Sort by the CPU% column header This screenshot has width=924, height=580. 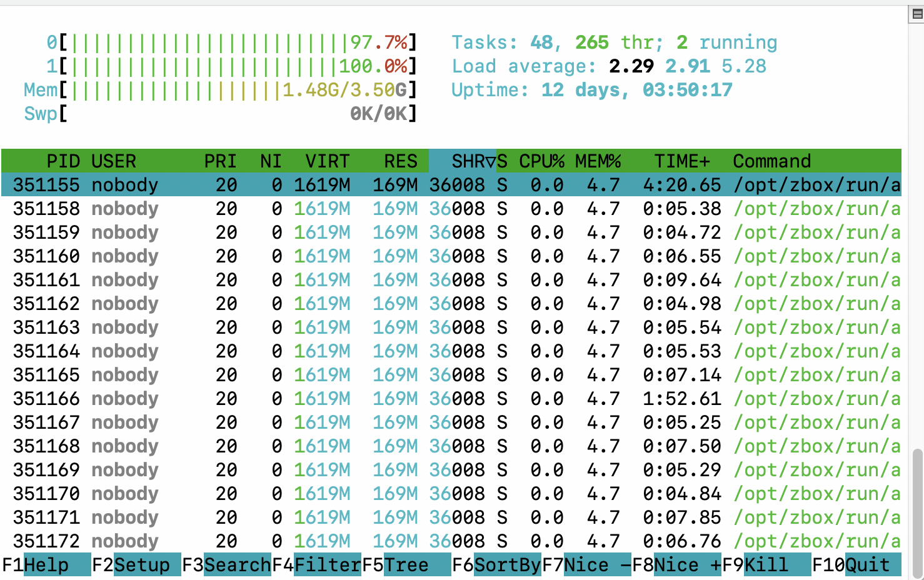tap(541, 161)
